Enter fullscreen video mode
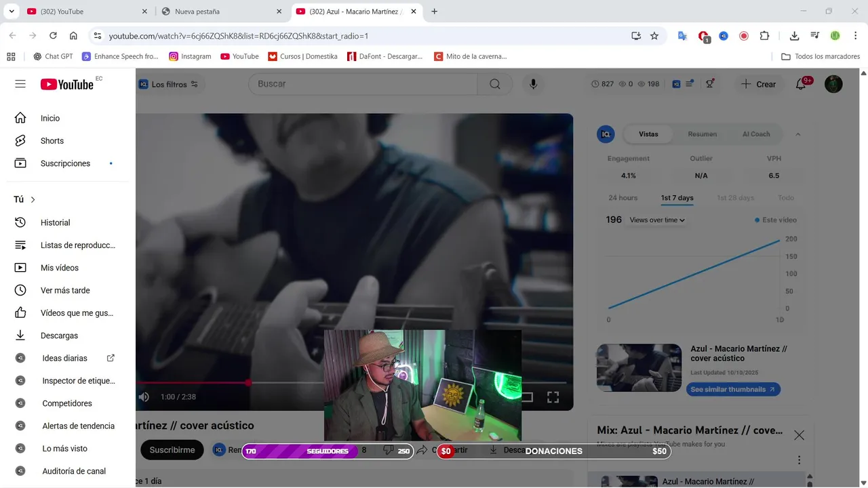Viewport: 868px width, 488px height. [x=553, y=397]
